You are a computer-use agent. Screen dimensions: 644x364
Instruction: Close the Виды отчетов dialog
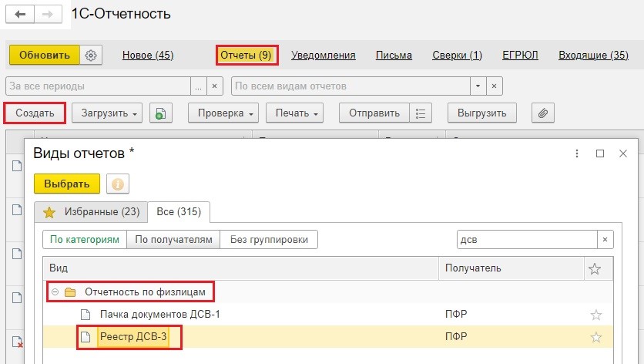[622, 153]
